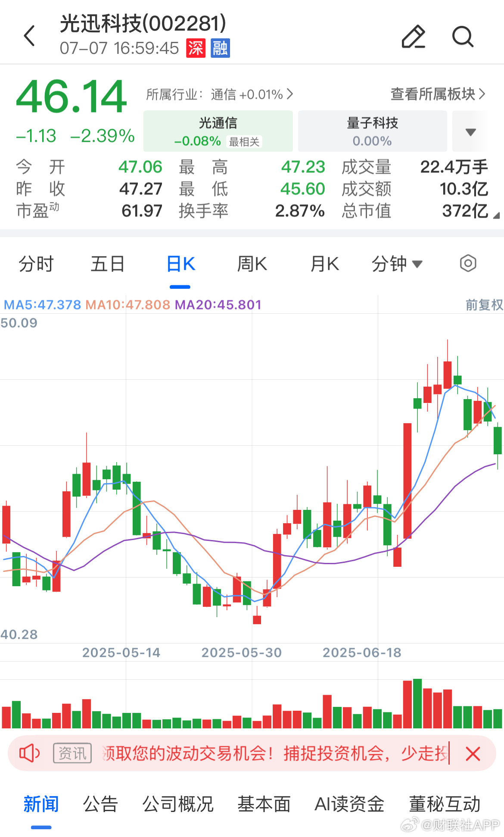The width and height of the screenshot is (504, 837).
Task: Tap the 成交量 value 22.4万手
Action: click(x=454, y=167)
